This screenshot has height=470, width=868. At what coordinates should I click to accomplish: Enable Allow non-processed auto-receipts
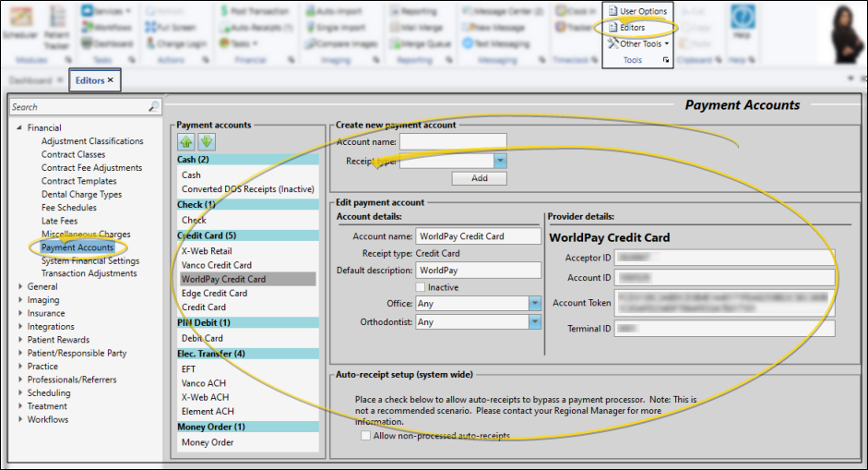point(366,436)
